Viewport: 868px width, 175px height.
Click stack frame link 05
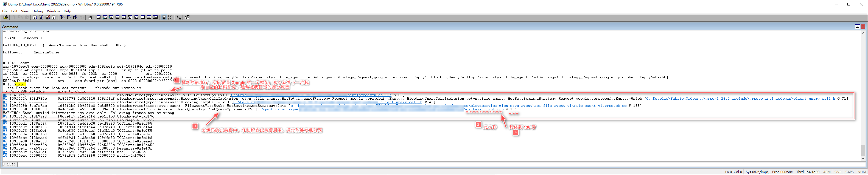coord(5,117)
